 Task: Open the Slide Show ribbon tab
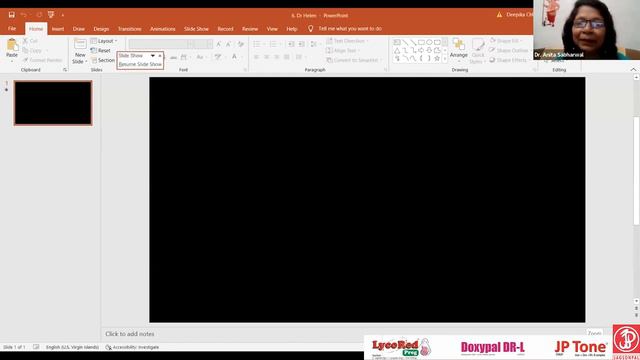click(x=196, y=29)
